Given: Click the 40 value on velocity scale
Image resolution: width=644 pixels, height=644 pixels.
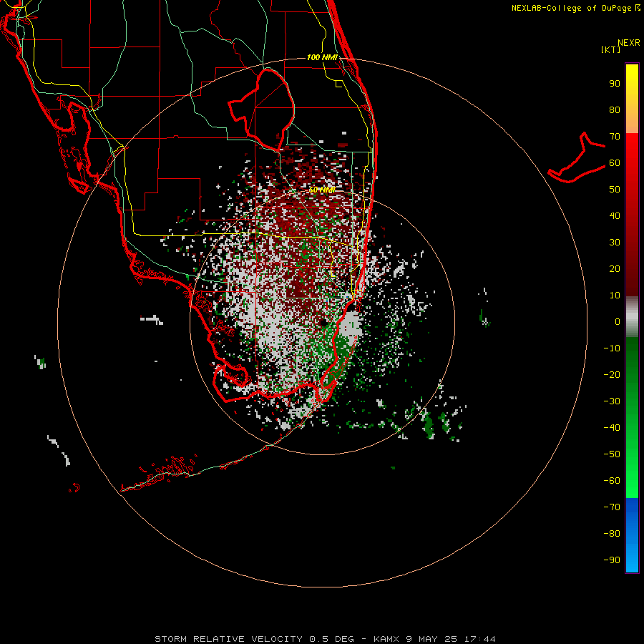Looking at the screenshot, I should click(x=615, y=216).
